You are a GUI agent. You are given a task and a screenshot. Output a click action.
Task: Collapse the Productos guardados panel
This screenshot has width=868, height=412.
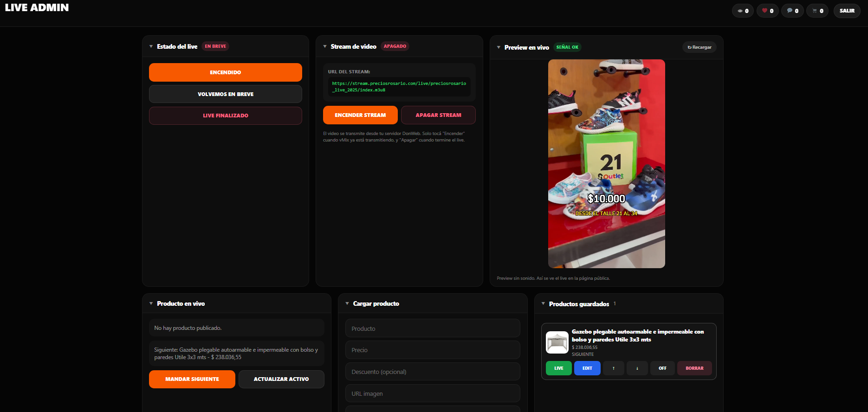point(543,304)
